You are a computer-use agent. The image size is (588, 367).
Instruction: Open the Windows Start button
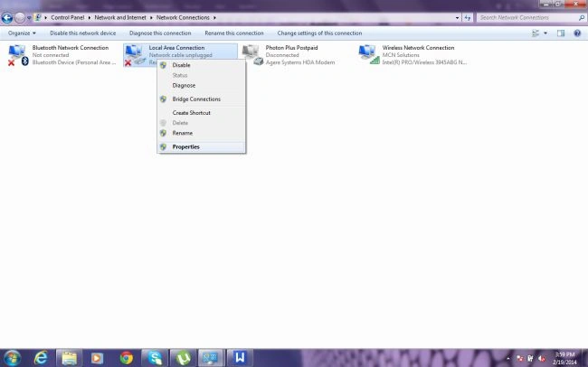pyautogui.click(x=12, y=358)
